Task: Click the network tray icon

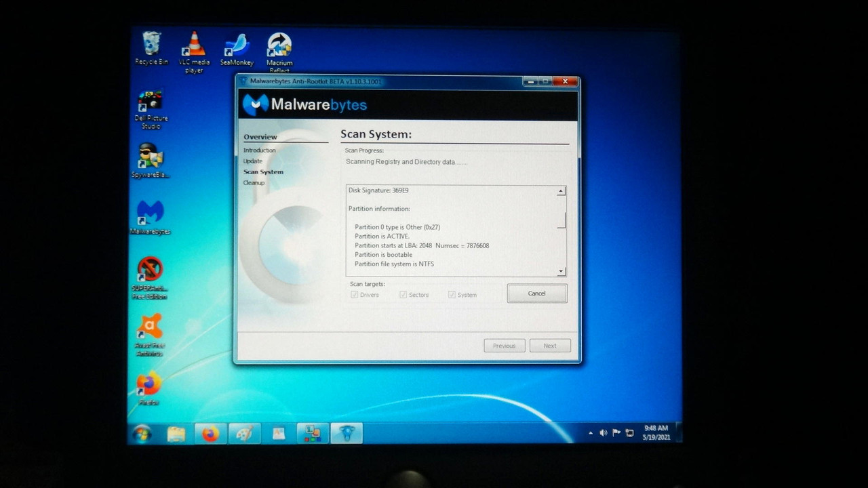Action: (629, 432)
